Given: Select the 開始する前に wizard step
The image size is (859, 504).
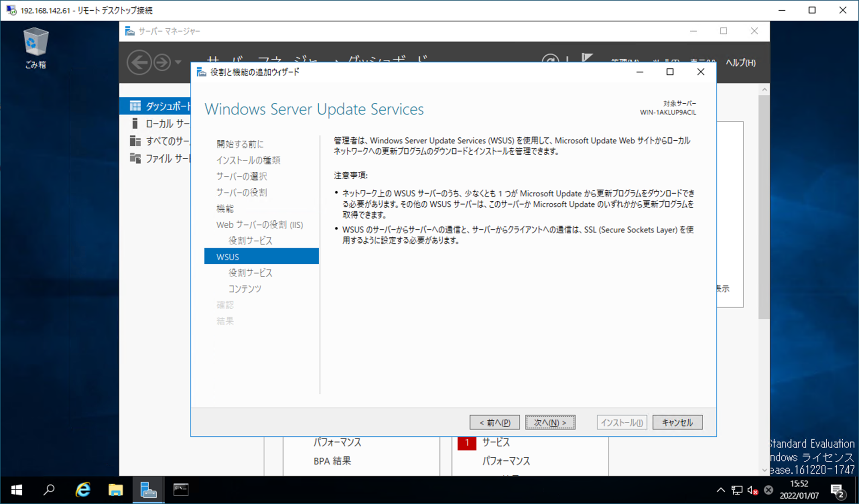Looking at the screenshot, I should [x=239, y=144].
